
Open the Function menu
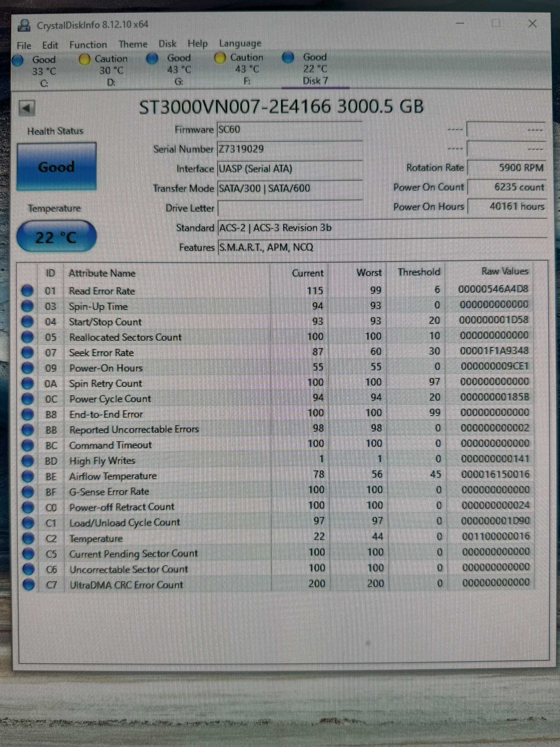tap(88, 45)
